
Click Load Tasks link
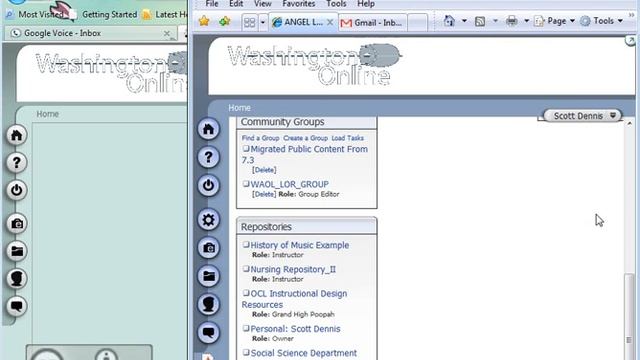click(347, 138)
